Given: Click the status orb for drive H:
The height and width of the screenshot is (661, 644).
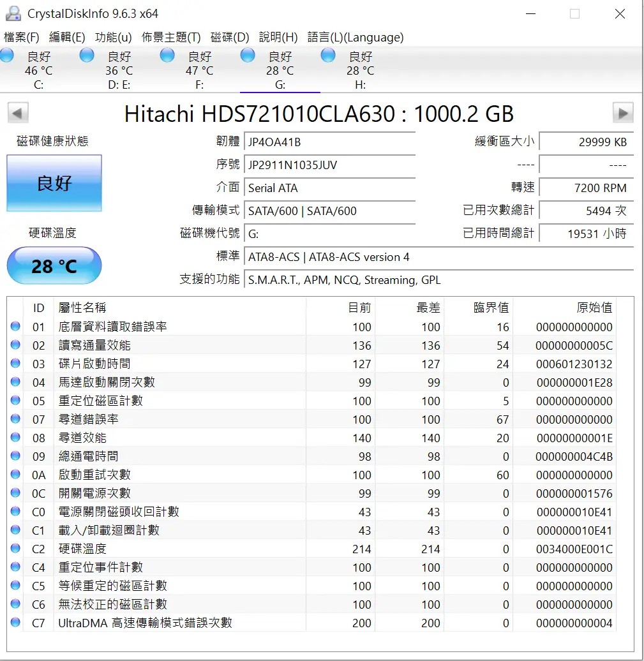Looking at the screenshot, I should (x=328, y=56).
